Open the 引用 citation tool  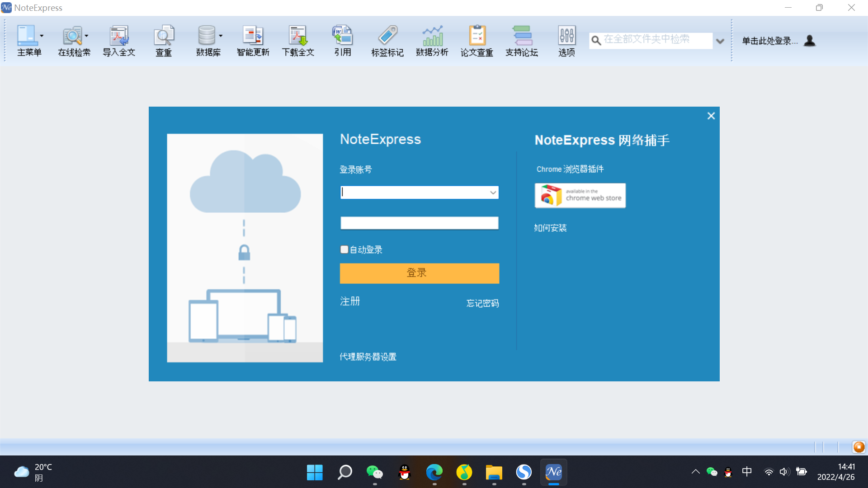[343, 41]
